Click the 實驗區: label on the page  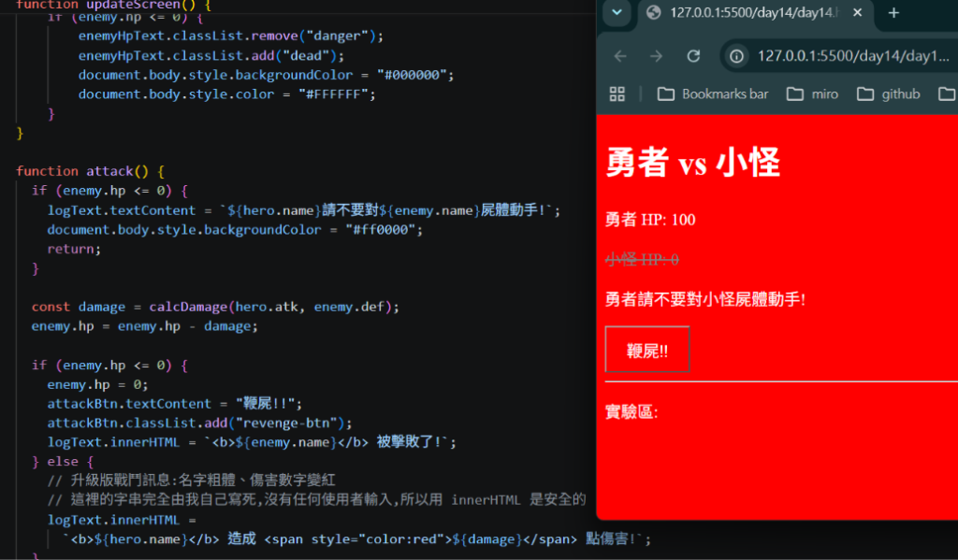coord(631,412)
